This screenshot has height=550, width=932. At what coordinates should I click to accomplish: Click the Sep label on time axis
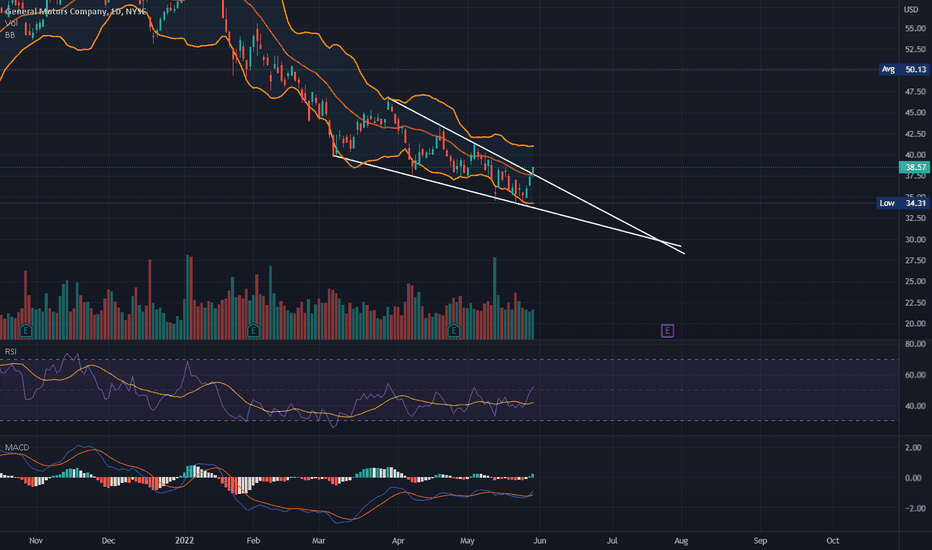coord(760,540)
